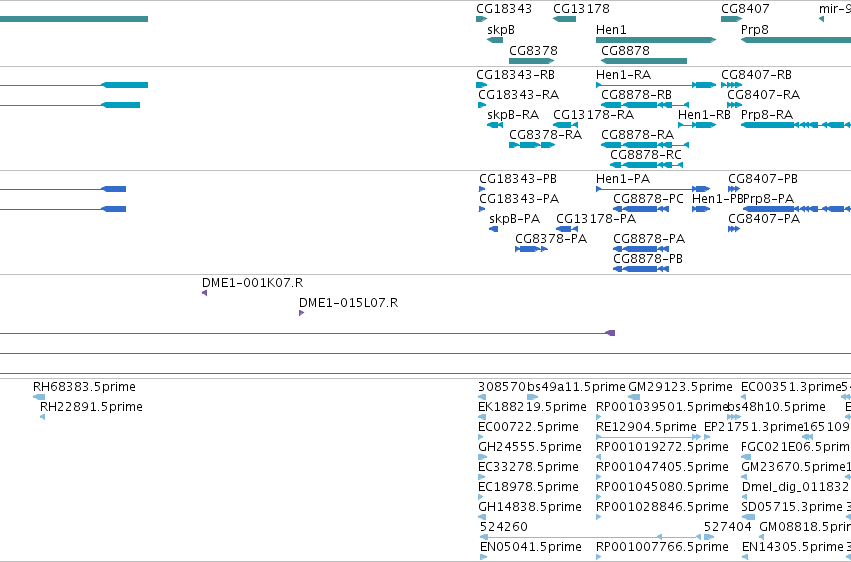This screenshot has width=851, height=562.
Task: Select EST RP001039501.5prime label
Action: [662, 407]
